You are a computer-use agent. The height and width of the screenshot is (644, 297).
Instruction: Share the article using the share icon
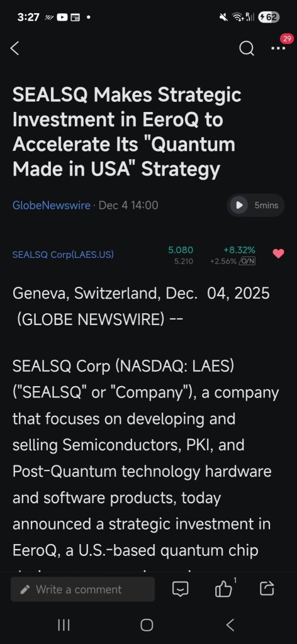[267, 589]
